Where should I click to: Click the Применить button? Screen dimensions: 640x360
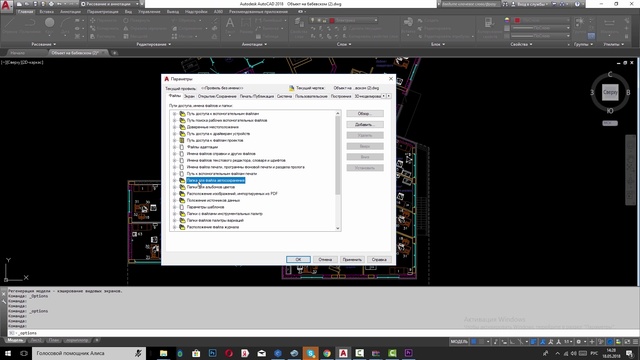pos(352,260)
